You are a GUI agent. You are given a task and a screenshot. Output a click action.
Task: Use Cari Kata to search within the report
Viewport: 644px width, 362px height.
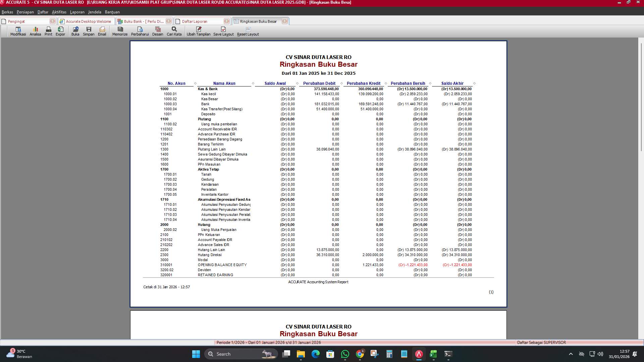(x=173, y=32)
